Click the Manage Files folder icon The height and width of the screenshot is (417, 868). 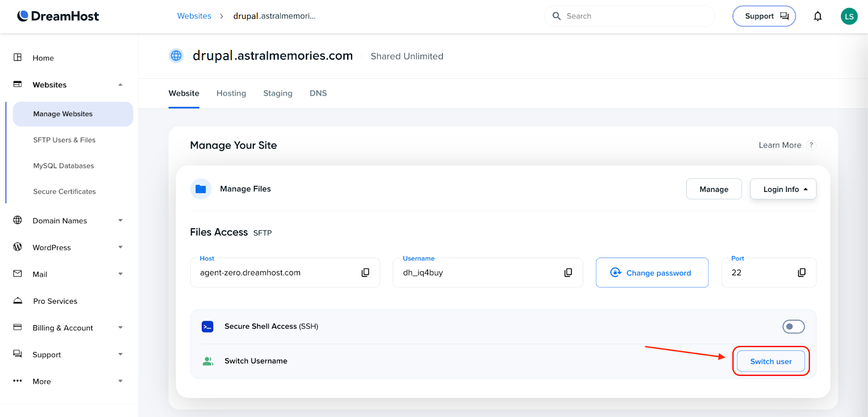(201, 189)
